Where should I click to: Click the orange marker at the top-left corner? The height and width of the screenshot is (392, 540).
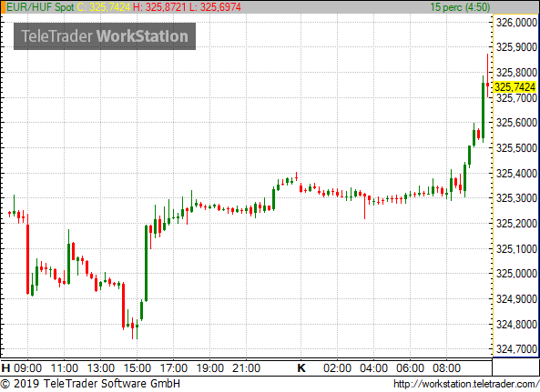3,7
